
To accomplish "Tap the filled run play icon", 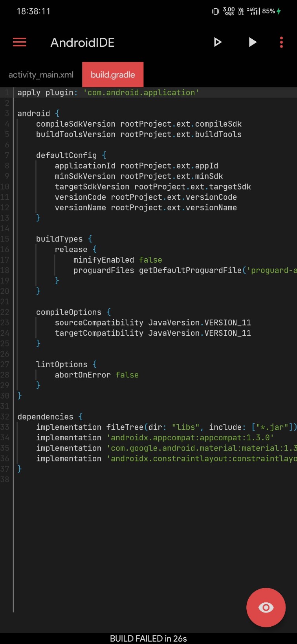I will click(253, 42).
